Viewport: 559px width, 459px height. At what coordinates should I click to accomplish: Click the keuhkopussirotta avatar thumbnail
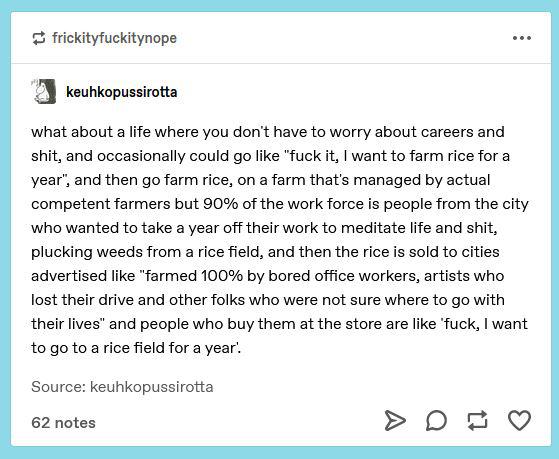pyautogui.click(x=43, y=92)
